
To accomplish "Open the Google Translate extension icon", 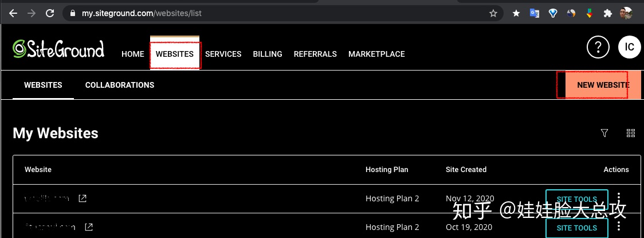I will coord(535,13).
